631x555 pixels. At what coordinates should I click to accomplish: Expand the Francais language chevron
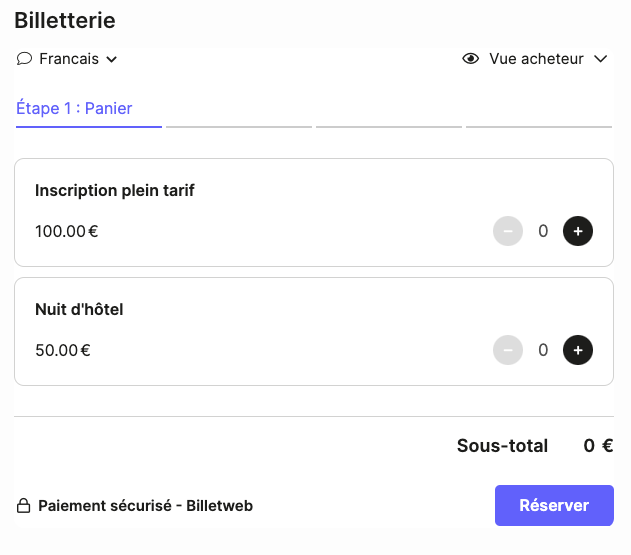112,59
